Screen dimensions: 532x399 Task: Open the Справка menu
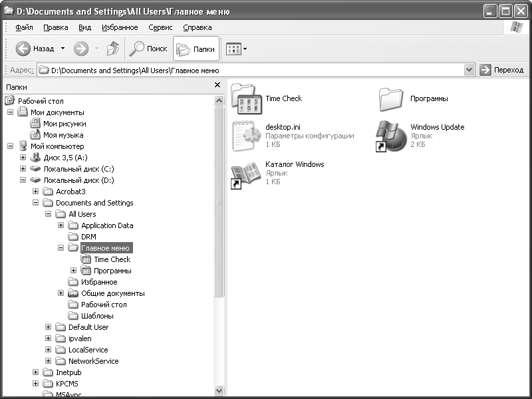[198, 27]
